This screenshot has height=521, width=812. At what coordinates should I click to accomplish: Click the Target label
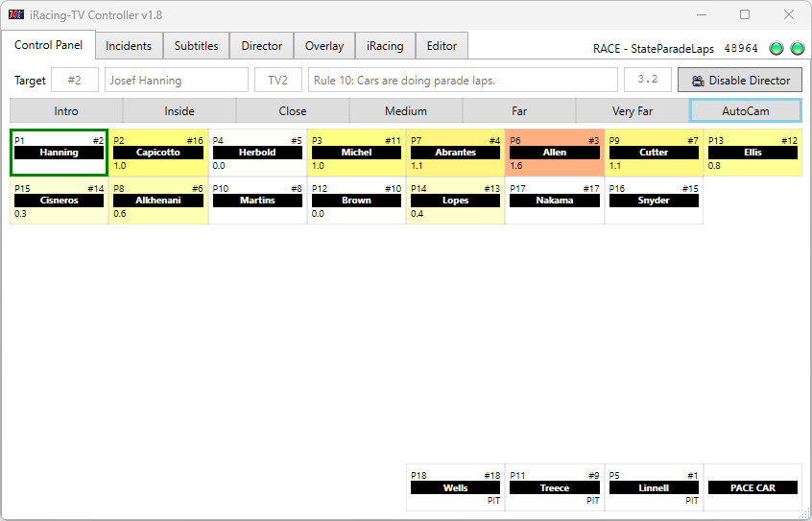pos(30,81)
